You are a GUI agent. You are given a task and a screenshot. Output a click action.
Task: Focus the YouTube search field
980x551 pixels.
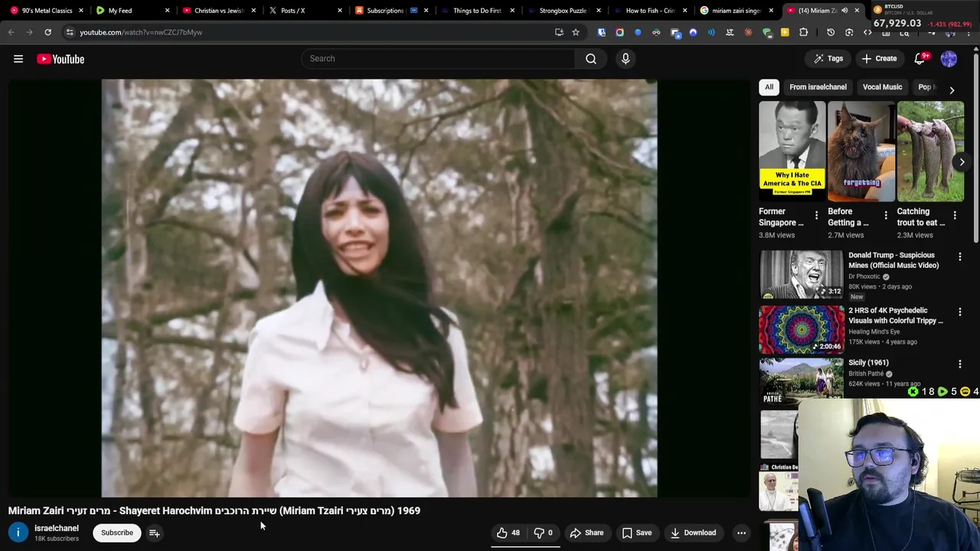438,58
